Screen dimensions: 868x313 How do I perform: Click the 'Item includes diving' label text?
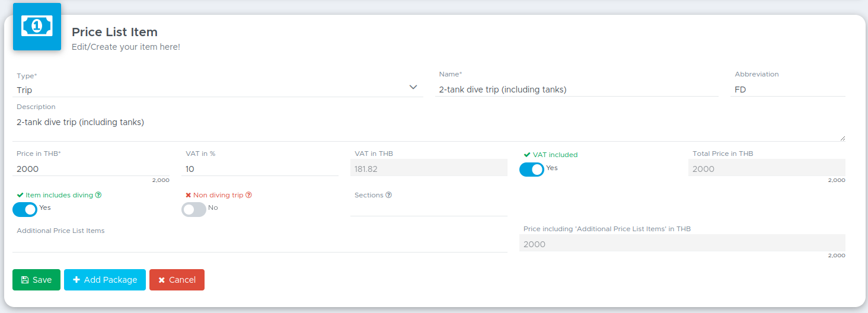click(x=59, y=195)
